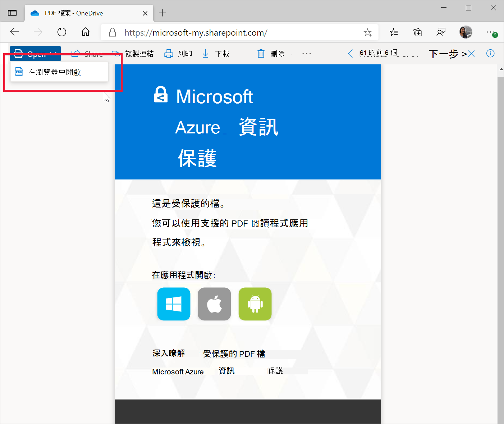Click the address bar URL field

[x=239, y=32]
